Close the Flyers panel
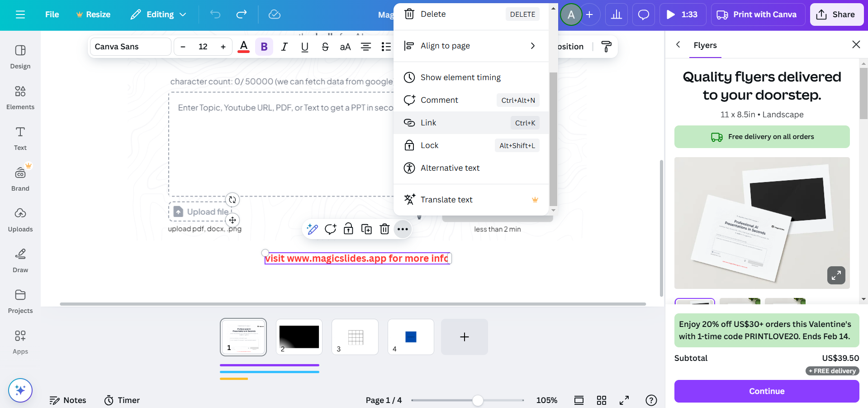This screenshot has height=408, width=868. pos(856,44)
